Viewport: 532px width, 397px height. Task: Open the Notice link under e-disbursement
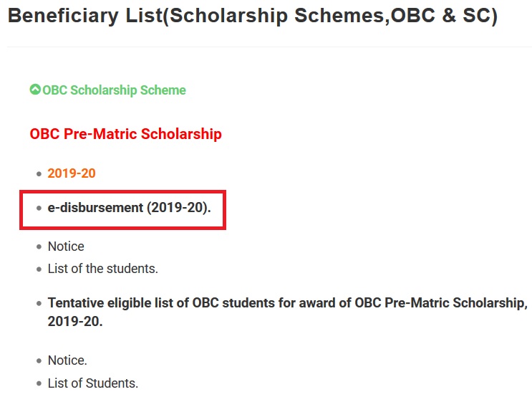[66, 247]
